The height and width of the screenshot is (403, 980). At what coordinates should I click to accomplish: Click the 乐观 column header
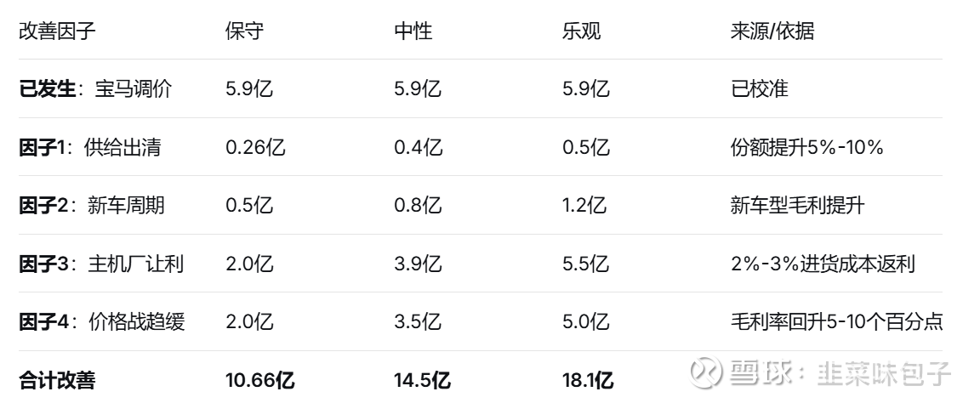click(x=581, y=31)
